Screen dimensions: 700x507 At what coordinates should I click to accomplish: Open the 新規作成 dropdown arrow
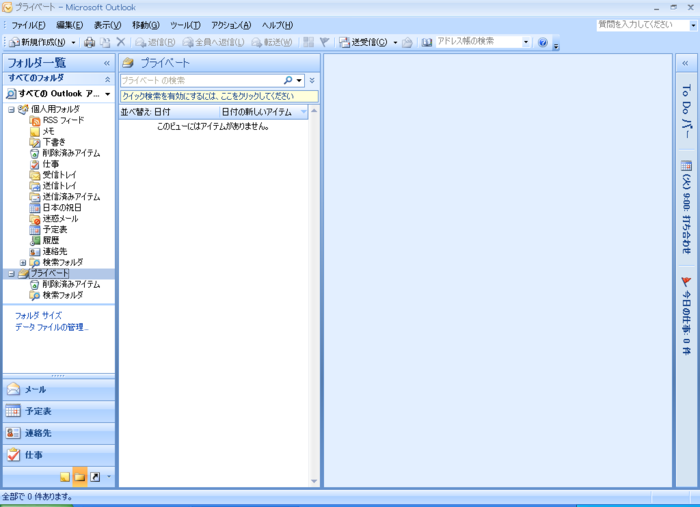(x=73, y=42)
